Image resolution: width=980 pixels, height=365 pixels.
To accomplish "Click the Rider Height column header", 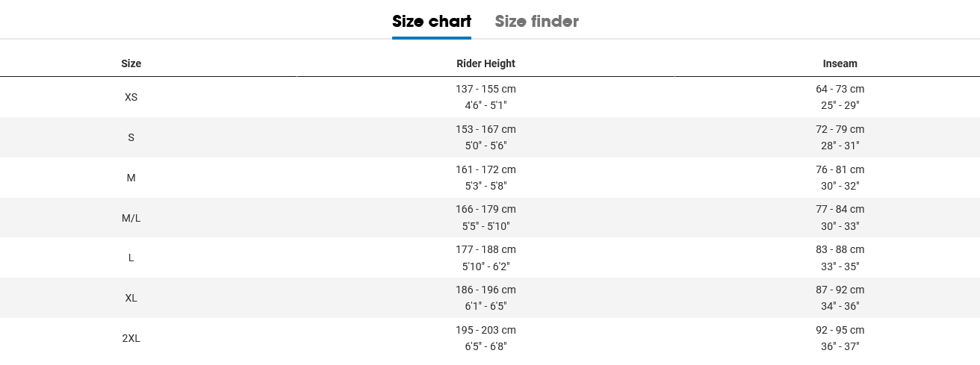I will [486, 63].
